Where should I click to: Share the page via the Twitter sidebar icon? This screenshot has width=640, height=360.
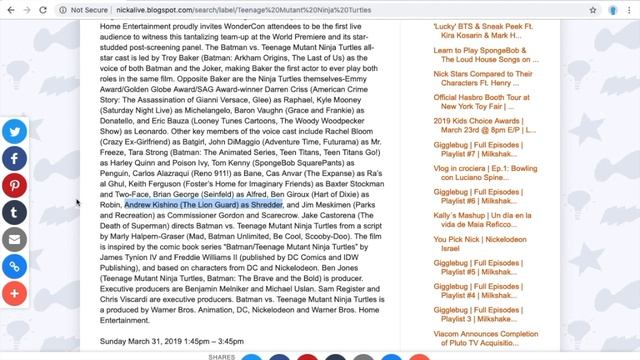pyautogui.click(x=15, y=131)
